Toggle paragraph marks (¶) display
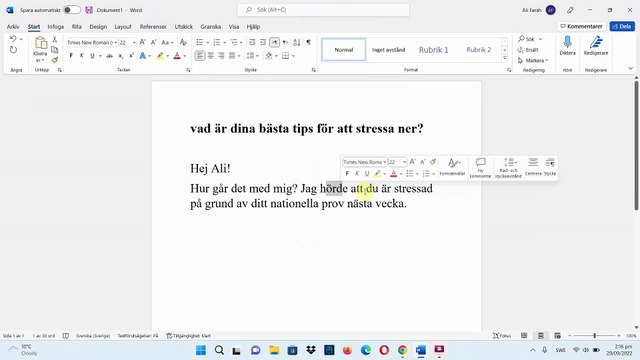The image size is (640, 360). [x=309, y=42]
